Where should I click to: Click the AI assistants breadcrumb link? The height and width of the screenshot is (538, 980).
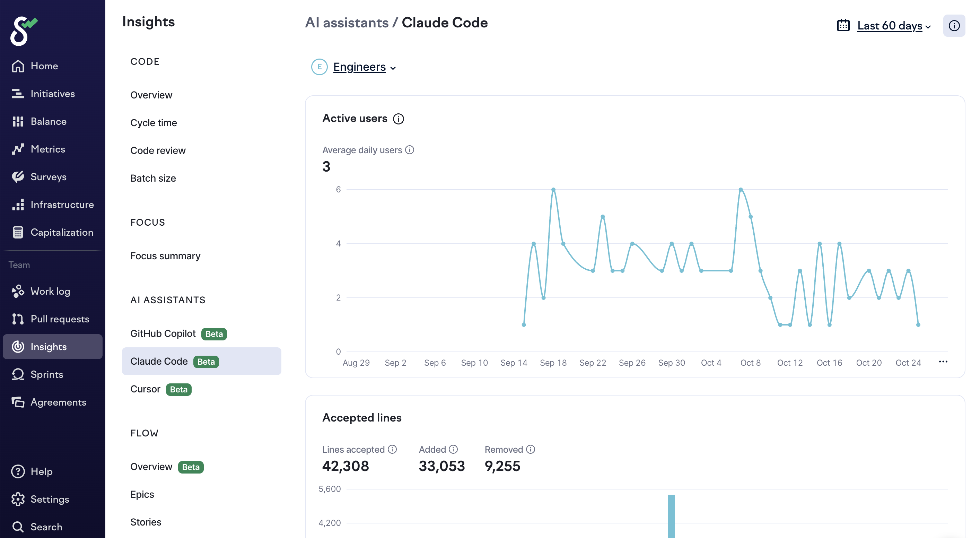tap(347, 23)
